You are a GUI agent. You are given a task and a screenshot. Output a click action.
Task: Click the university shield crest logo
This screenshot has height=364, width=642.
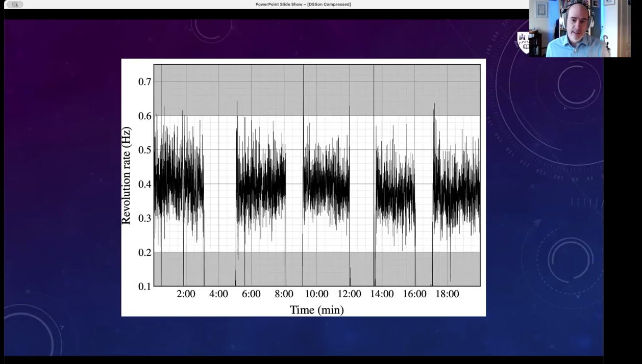pyautogui.click(x=523, y=42)
